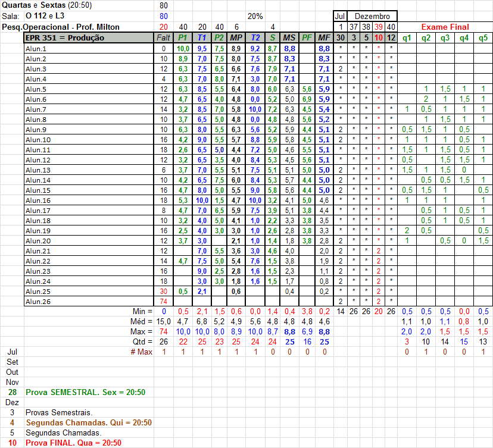Click the 'q3' exam question header
Image resolution: width=493 pixels, height=448 pixels.
445,37
